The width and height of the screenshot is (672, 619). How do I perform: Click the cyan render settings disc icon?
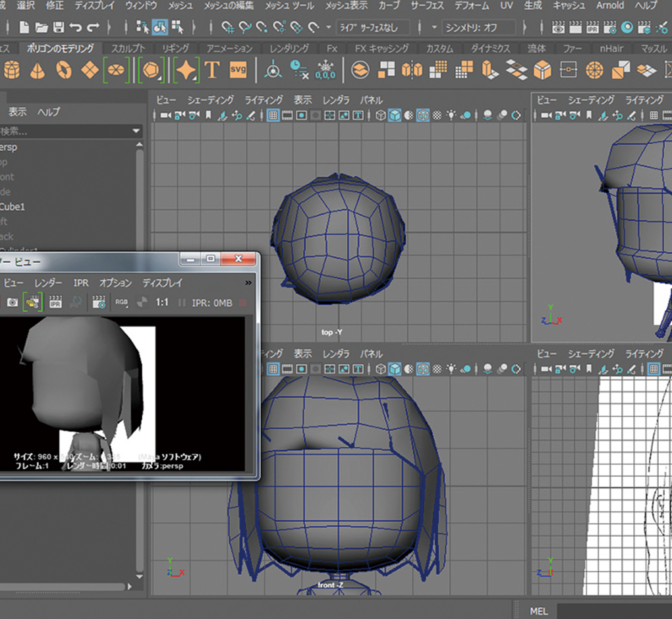[x=627, y=28]
